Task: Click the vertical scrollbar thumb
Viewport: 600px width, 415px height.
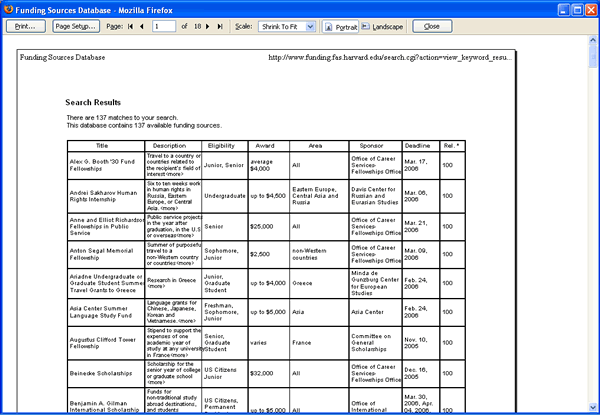Action: click(x=593, y=56)
